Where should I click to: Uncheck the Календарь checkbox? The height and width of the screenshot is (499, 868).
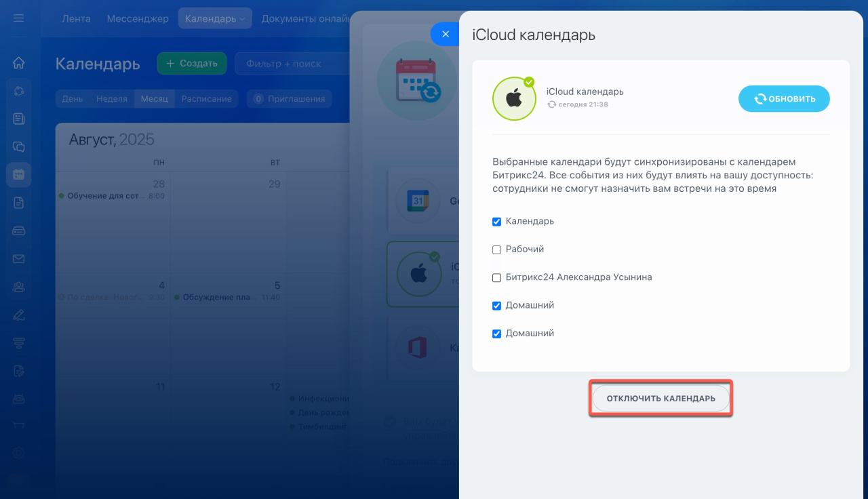tap(496, 222)
